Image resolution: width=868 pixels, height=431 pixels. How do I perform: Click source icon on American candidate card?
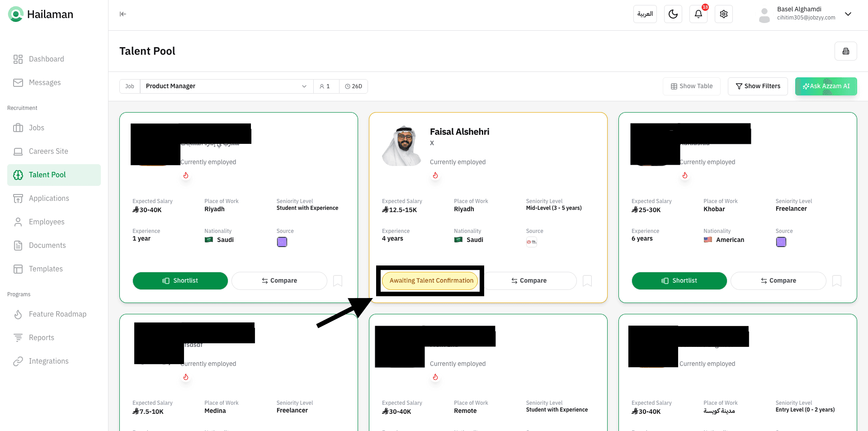point(781,242)
